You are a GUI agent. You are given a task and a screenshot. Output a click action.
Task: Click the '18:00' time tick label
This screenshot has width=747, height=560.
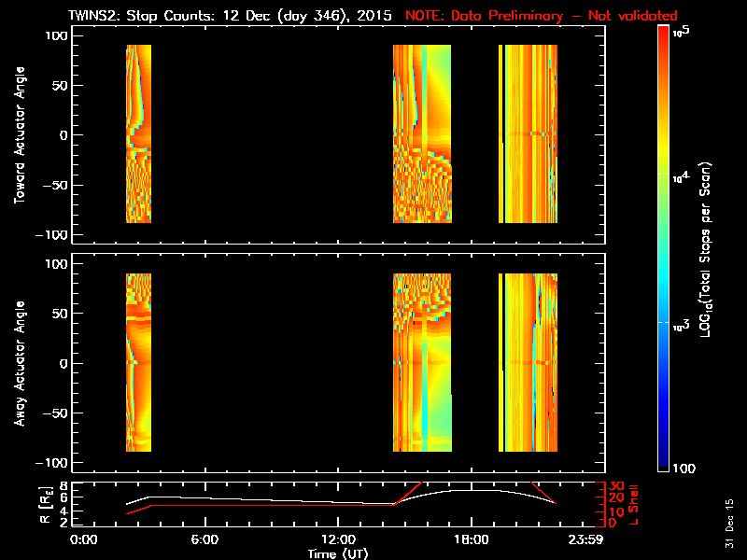coord(471,539)
